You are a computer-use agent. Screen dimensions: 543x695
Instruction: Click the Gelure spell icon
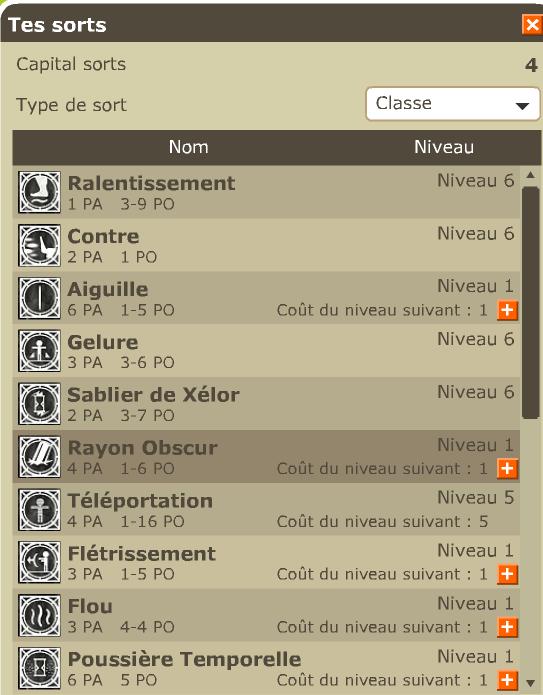pyautogui.click(x=39, y=351)
